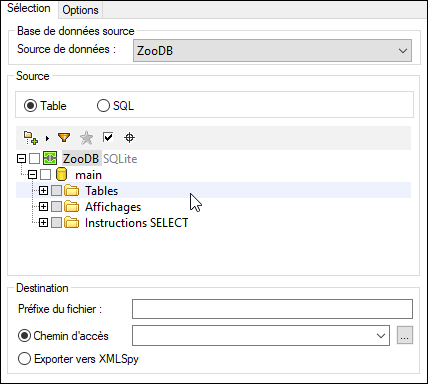The image size is (428, 384).
Task: Open the folder layout icon in tree toolbar
Action: tap(31, 138)
